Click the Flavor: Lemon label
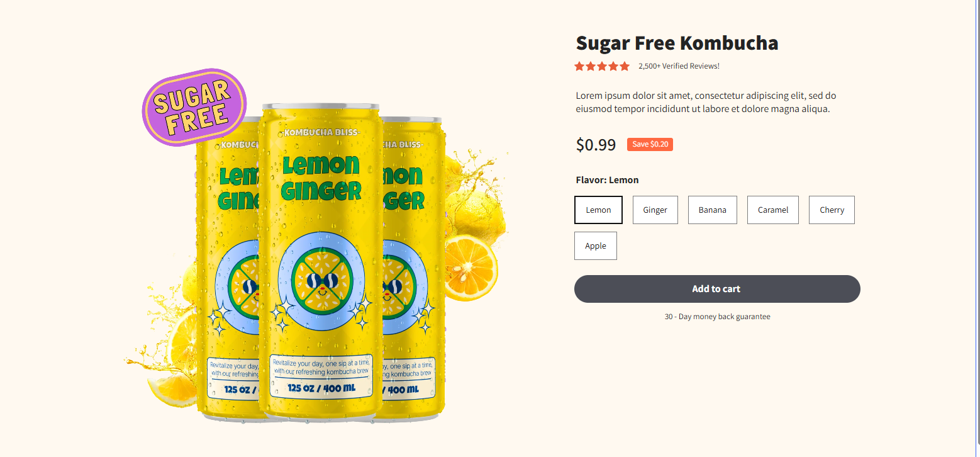The height and width of the screenshot is (457, 980). point(607,180)
